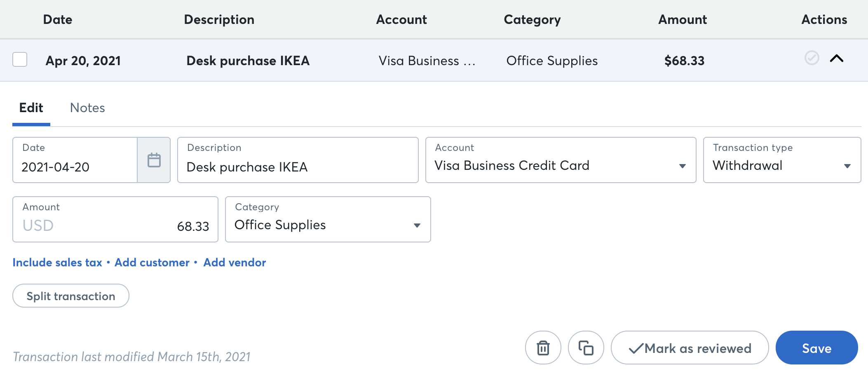Image resolution: width=868 pixels, height=376 pixels.
Task: Delete the transaction using the trash icon
Action: (543, 348)
